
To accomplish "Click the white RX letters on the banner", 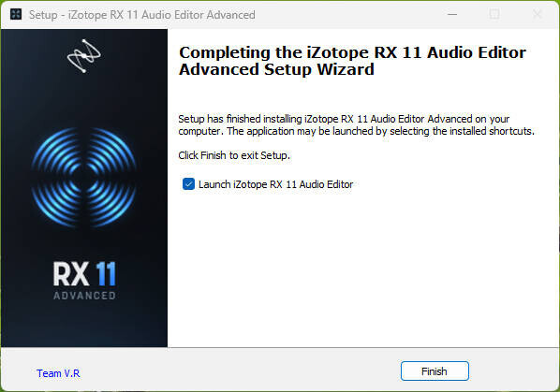I will [x=71, y=274].
